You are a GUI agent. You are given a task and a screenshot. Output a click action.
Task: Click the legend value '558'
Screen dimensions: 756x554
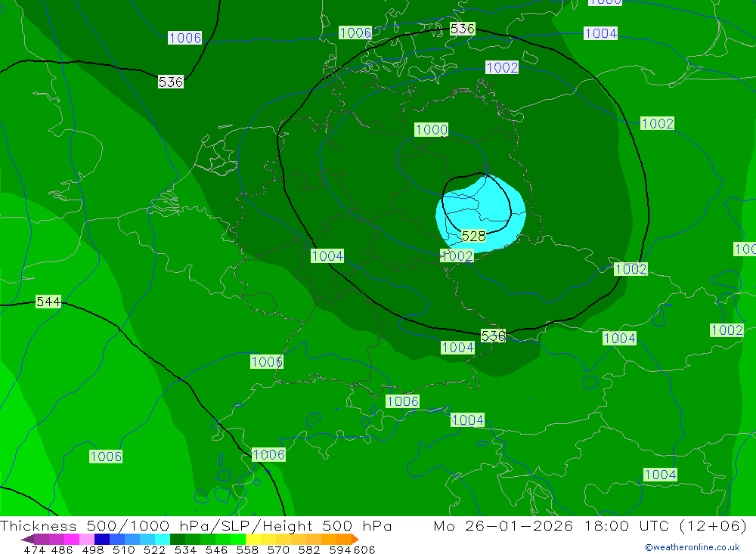(247, 549)
